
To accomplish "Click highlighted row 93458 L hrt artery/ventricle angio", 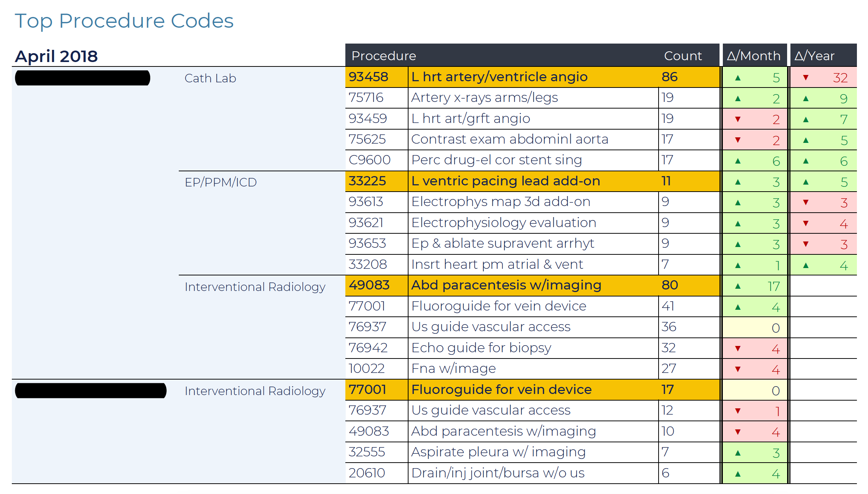I will click(x=499, y=77).
